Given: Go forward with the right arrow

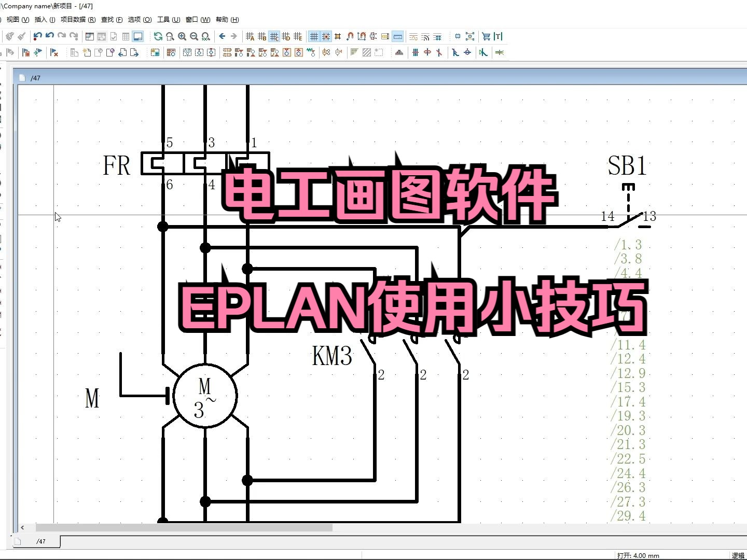Looking at the screenshot, I should pyautogui.click(x=234, y=36).
